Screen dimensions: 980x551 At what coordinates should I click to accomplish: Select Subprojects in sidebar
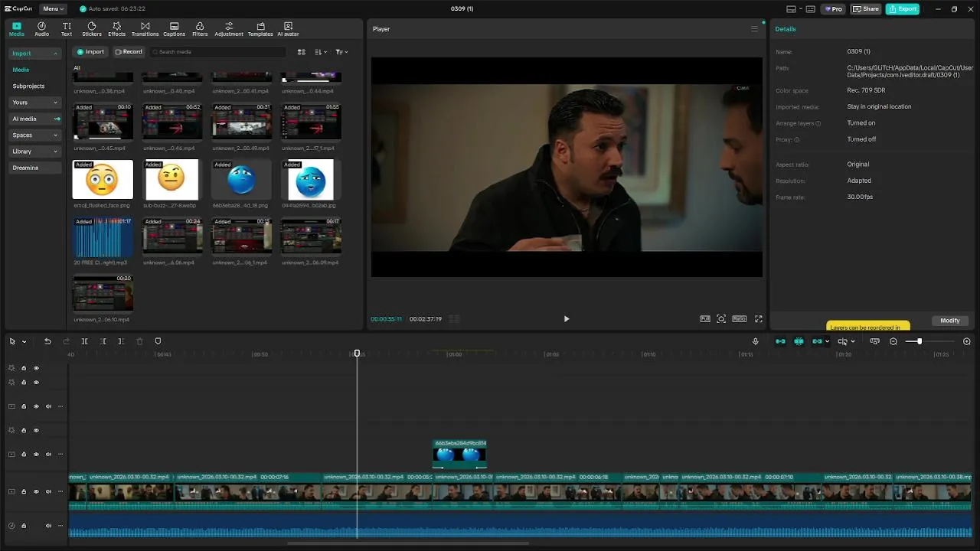click(28, 86)
